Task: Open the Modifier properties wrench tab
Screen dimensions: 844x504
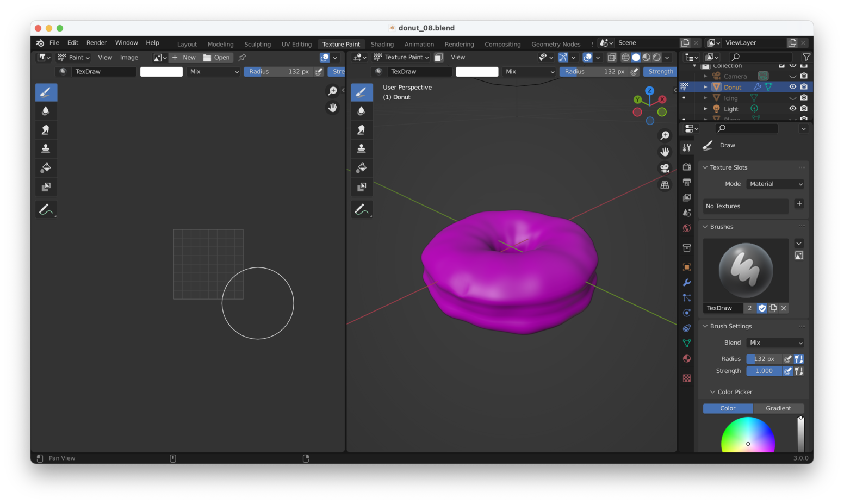Action: point(687,283)
